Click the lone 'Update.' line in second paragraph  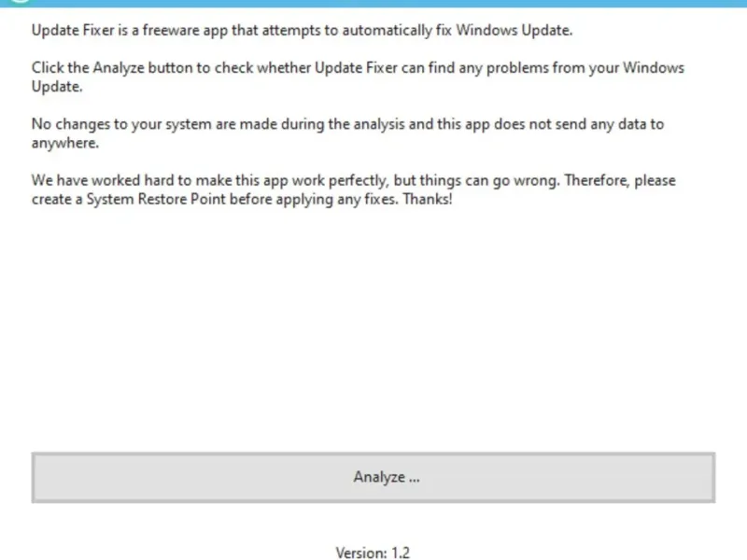click(57, 88)
